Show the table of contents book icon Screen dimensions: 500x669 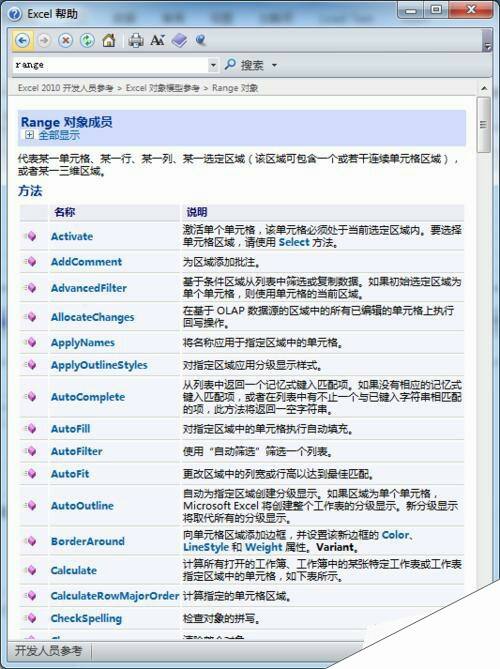point(179,41)
